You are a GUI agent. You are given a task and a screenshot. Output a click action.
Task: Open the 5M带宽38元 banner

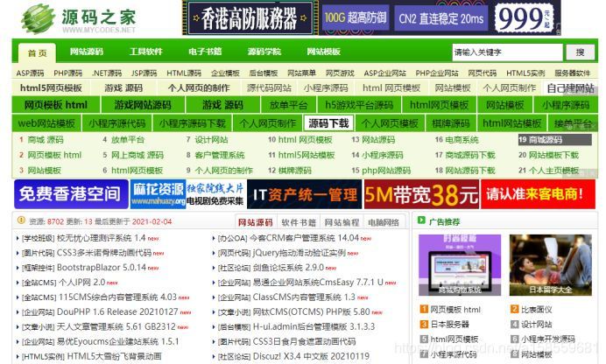tap(421, 194)
